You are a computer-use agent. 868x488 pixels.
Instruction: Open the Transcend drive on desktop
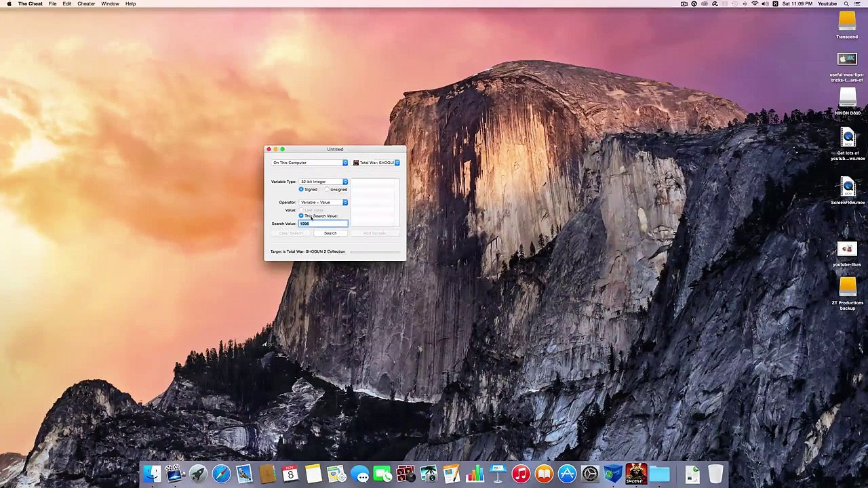tap(847, 24)
